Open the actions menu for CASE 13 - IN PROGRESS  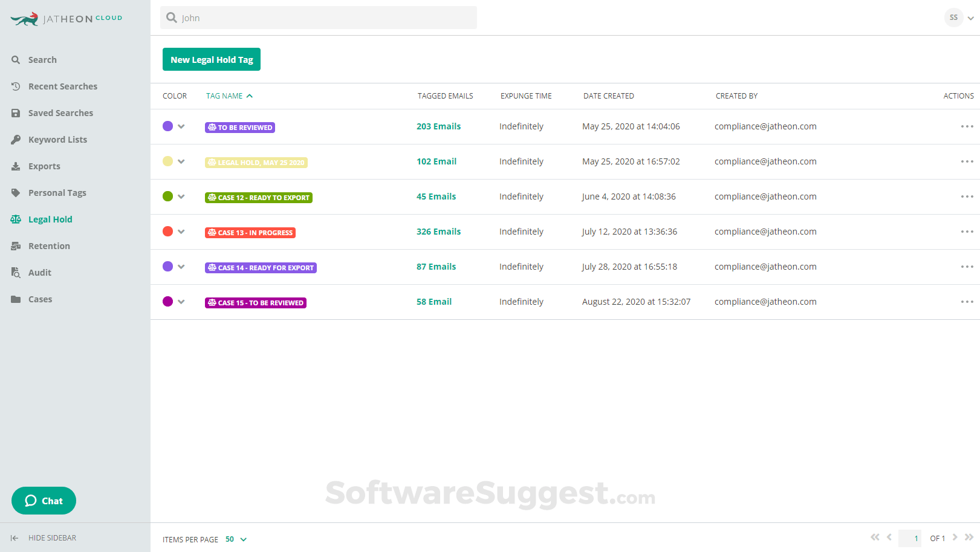click(x=967, y=232)
